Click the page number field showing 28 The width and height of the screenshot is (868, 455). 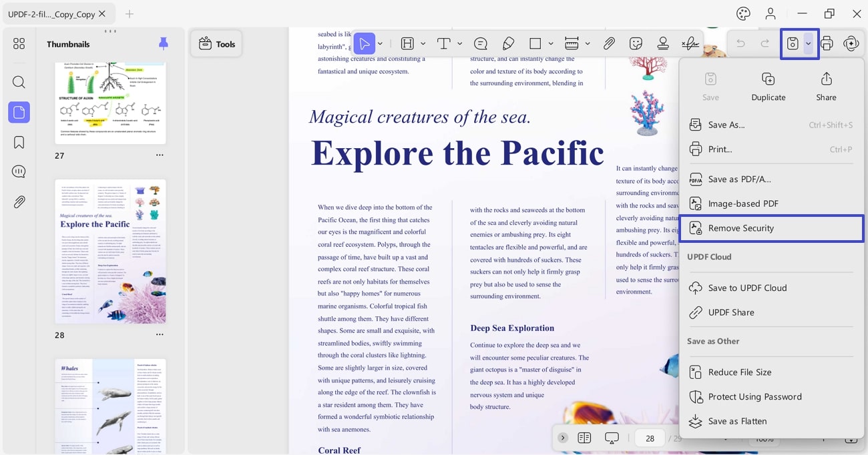coord(650,438)
